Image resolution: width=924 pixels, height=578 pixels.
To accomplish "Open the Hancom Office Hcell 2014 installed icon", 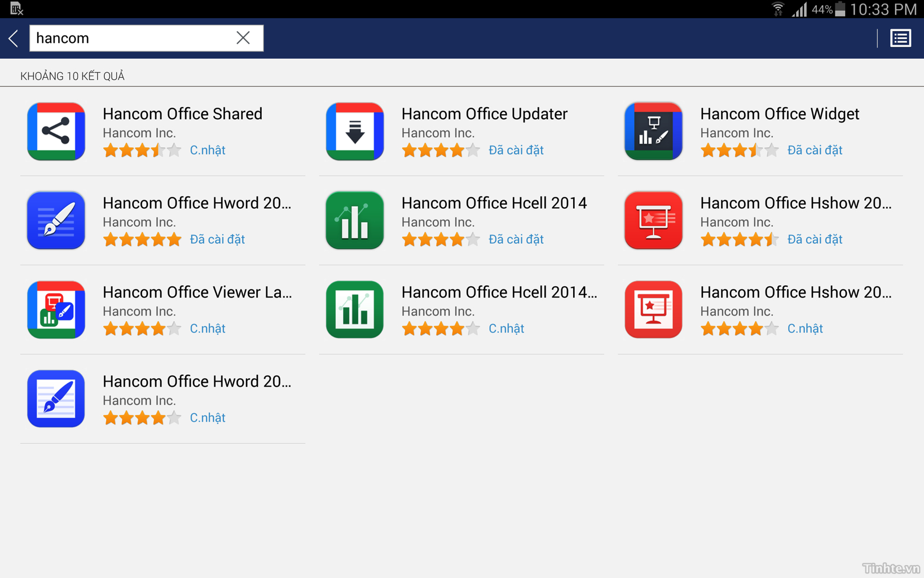I will (x=355, y=220).
